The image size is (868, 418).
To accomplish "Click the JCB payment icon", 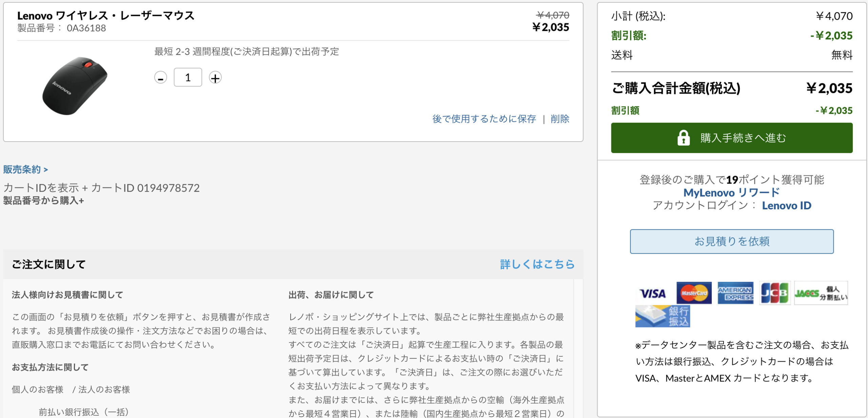I will point(775,293).
